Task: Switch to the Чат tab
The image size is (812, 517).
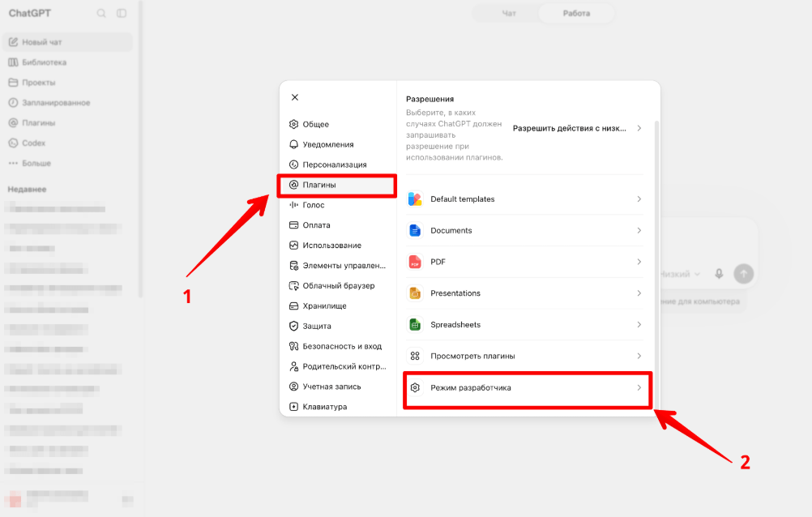Action: tap(509, 14)
